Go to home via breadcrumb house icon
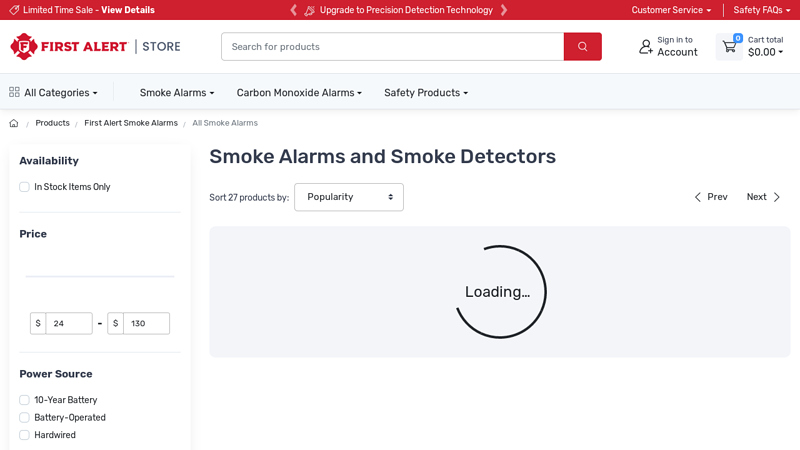The image size is (800, 450). (x=14, y=123)
